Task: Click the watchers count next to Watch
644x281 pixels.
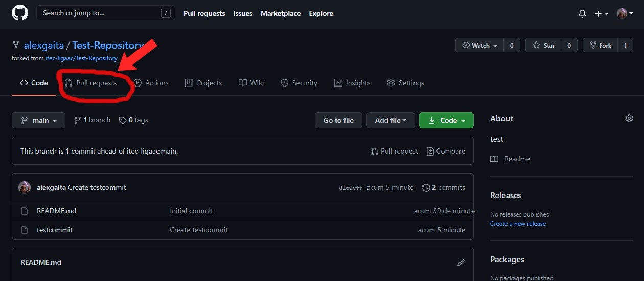Action: tap(512, 46)
